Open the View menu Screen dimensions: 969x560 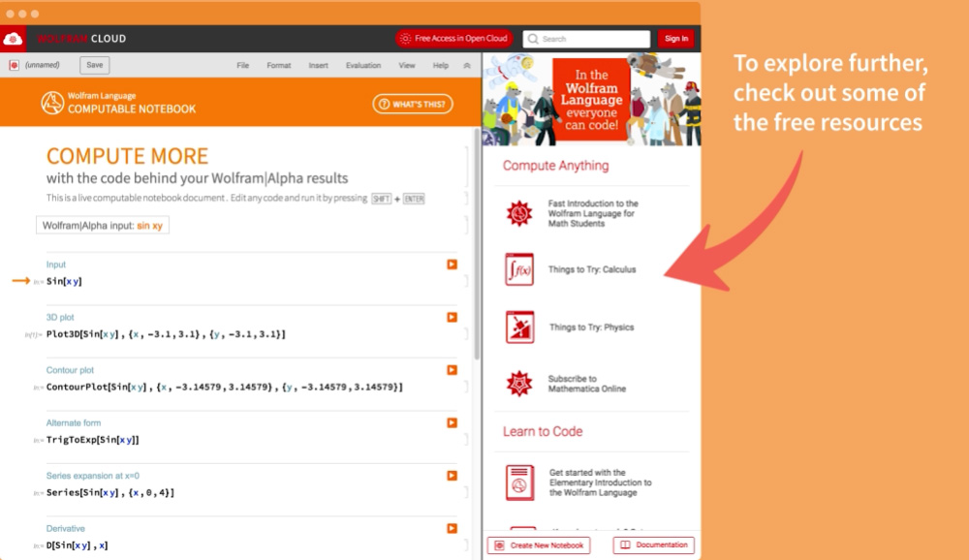407,66
